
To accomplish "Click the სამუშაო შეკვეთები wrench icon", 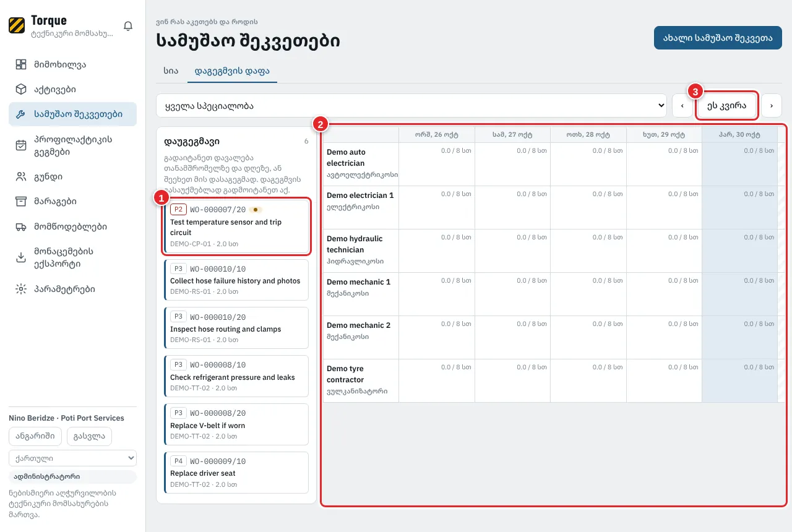I will [x=21, y=114].
